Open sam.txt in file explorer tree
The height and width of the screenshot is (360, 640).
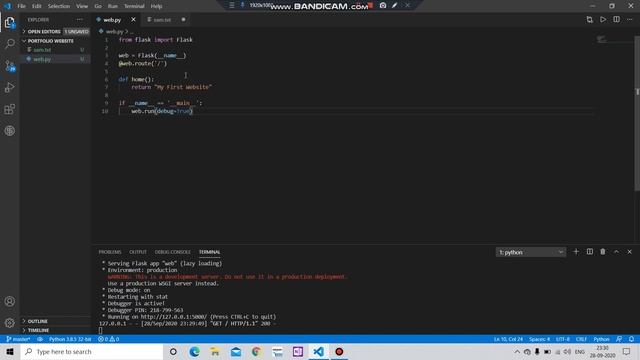click(55, 50)
